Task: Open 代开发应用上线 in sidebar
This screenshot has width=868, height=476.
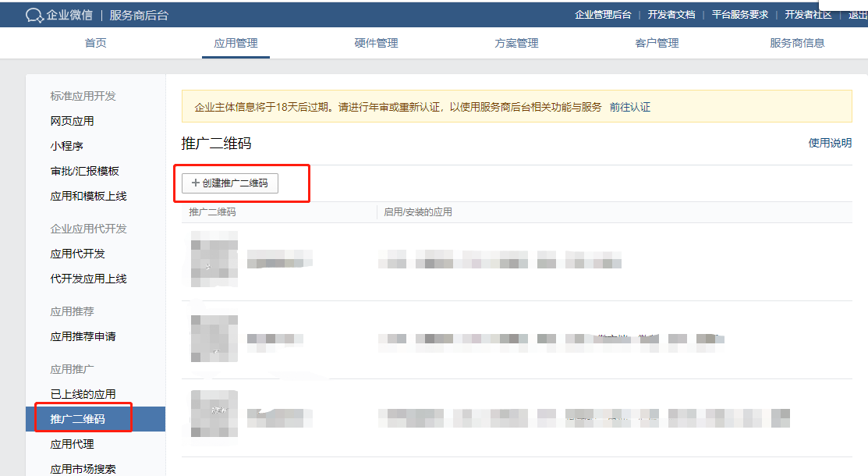Action: click(x=89, y=278)
